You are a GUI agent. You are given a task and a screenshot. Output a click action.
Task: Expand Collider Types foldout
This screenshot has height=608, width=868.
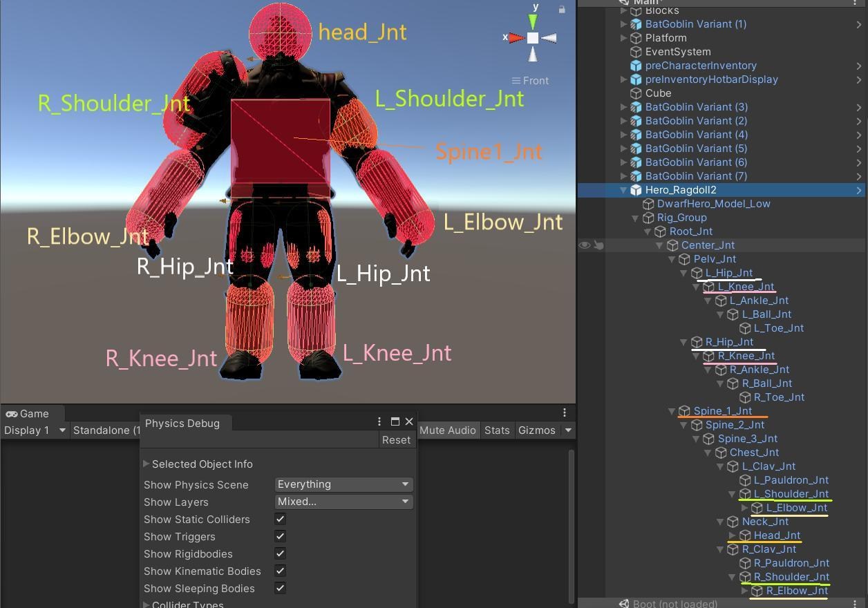coord(146,605)
